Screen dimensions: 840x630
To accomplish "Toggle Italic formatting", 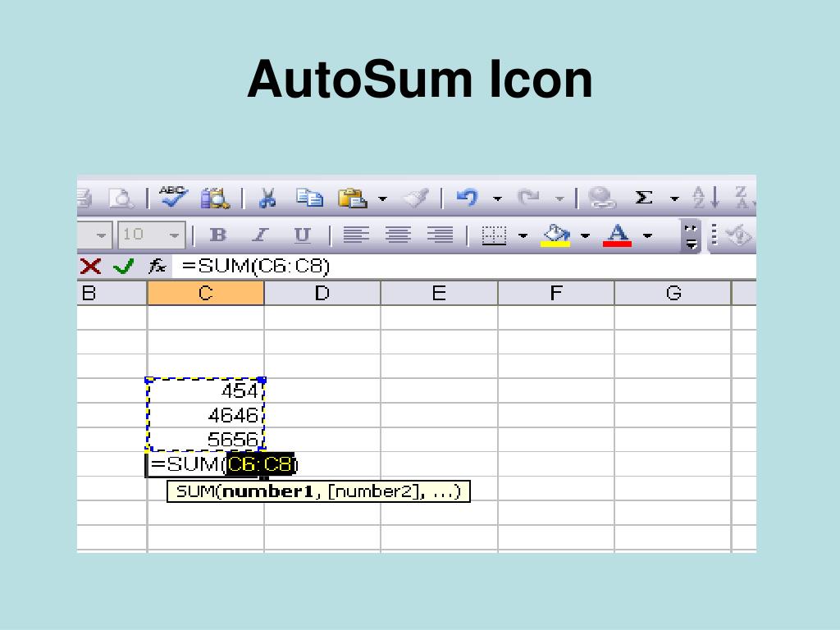I will tap(260, 235).
